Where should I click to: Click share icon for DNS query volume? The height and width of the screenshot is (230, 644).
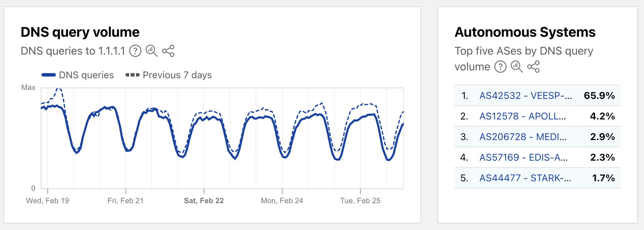click(168, 51)
